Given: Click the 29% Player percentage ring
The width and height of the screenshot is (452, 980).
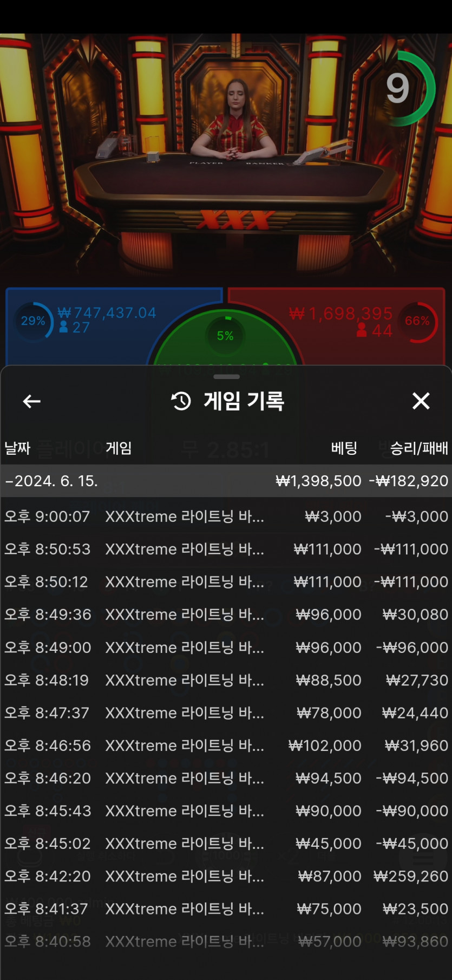Looking at the screenshot, I should pos(34,321).
